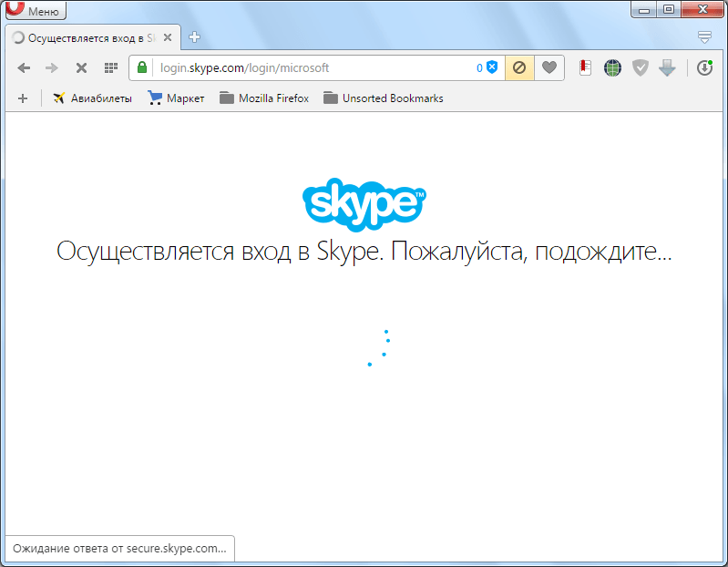Add page to bookmarks with heart icon

click(549, 67)
